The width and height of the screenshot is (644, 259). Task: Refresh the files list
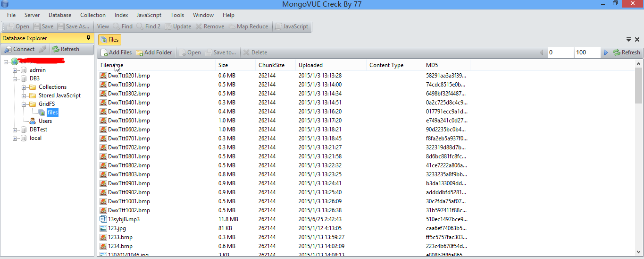click(x=627, y=52)
